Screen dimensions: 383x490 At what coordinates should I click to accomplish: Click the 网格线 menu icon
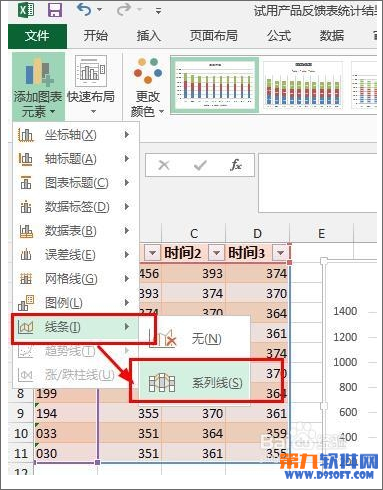tap(26, 279)
